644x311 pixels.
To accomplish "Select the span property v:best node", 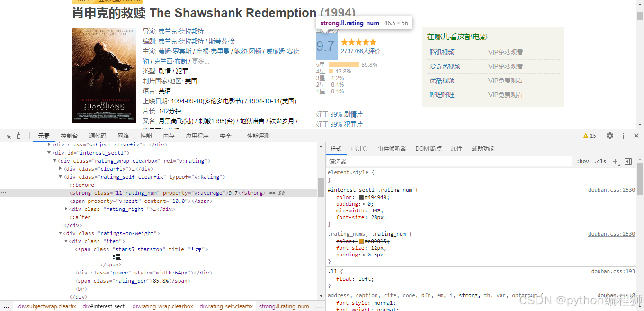I will (x=141, y=201).
